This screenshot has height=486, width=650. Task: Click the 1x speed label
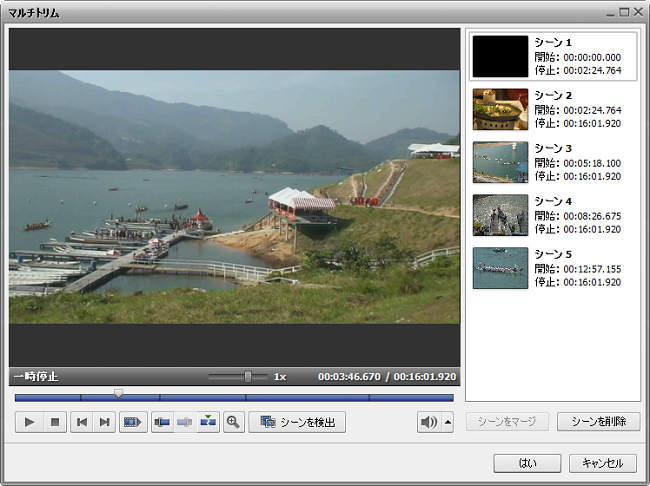coord(280,377)
